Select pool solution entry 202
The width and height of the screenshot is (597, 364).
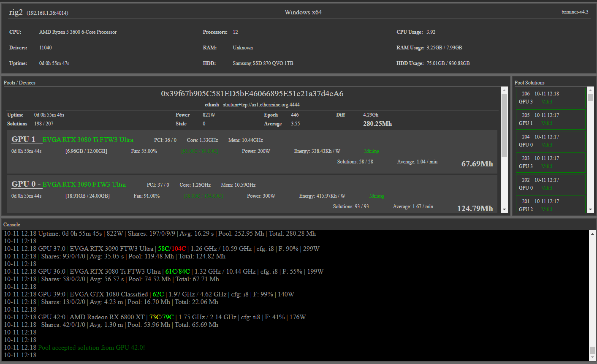[551, 184]
